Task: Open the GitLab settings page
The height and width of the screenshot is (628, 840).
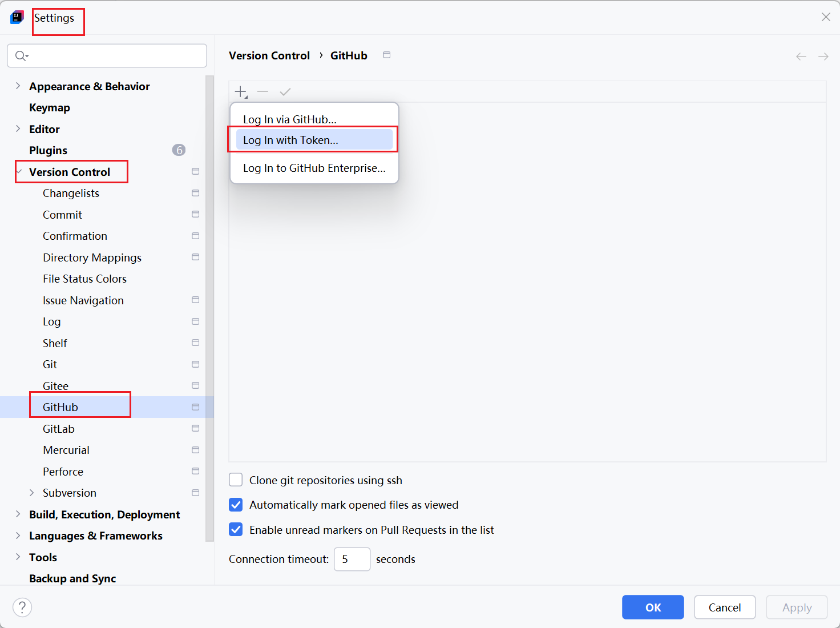Action: click(58, 429)
